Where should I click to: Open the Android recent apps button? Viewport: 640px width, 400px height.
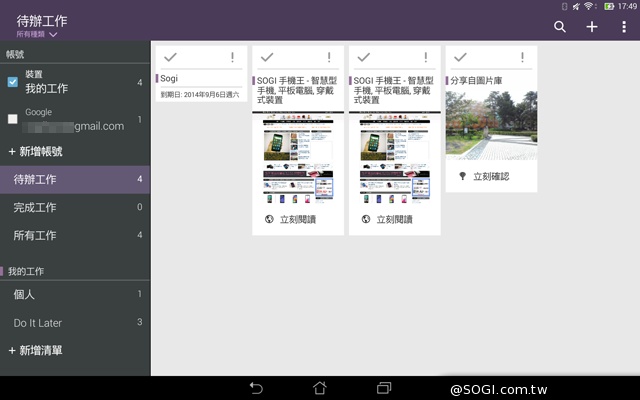point(384,388)
